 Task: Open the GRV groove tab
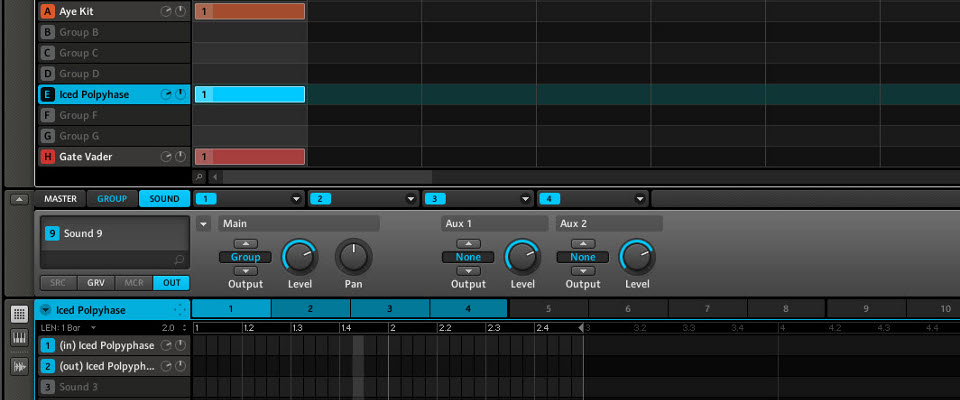coord(96,283)
